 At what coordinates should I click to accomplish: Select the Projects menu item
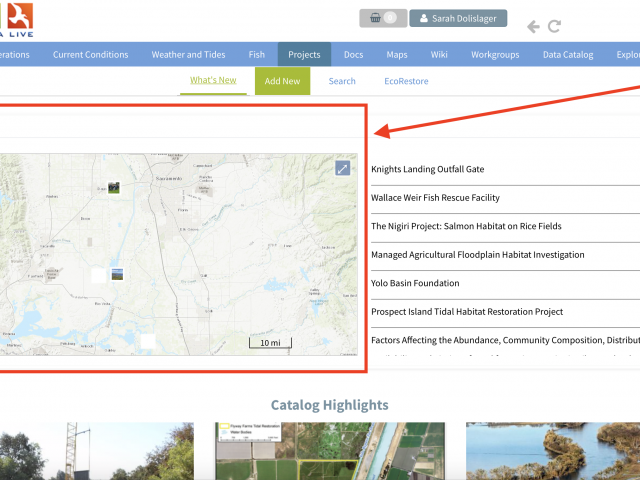tap(304, 54)
